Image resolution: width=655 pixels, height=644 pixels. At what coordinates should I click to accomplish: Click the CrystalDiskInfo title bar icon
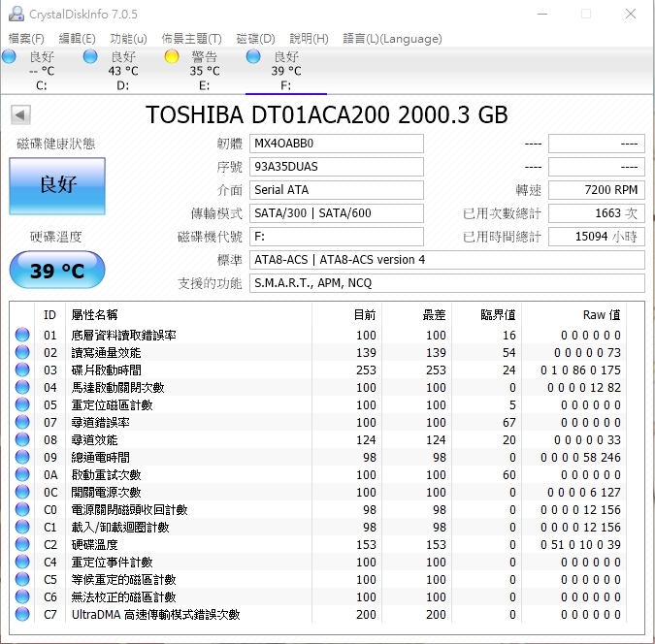(x=16, y=14)
